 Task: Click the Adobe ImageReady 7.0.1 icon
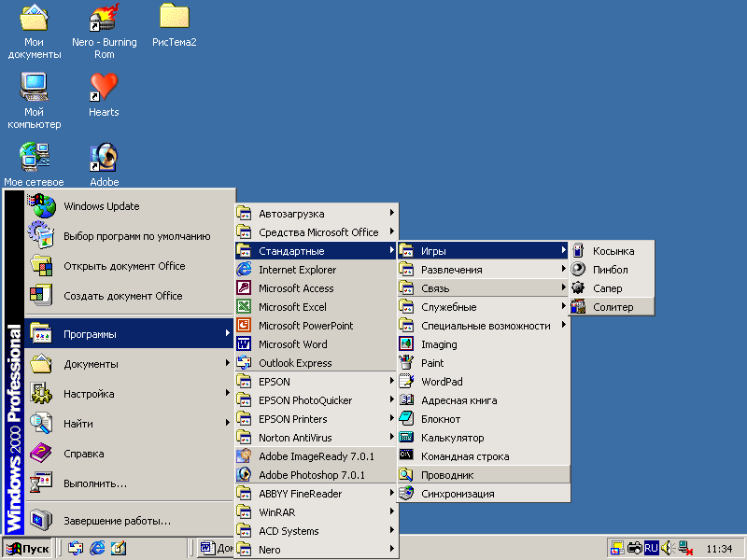click(x=244, y=455)
